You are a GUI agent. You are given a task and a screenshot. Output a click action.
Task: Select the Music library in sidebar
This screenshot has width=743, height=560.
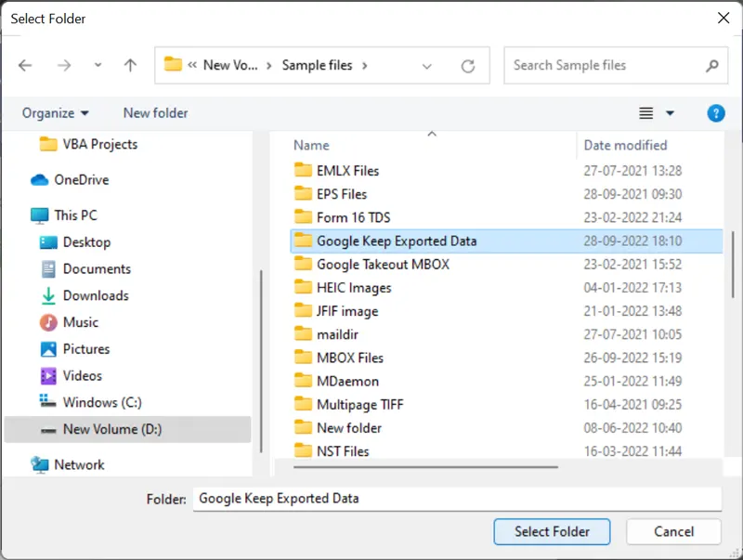80,322
